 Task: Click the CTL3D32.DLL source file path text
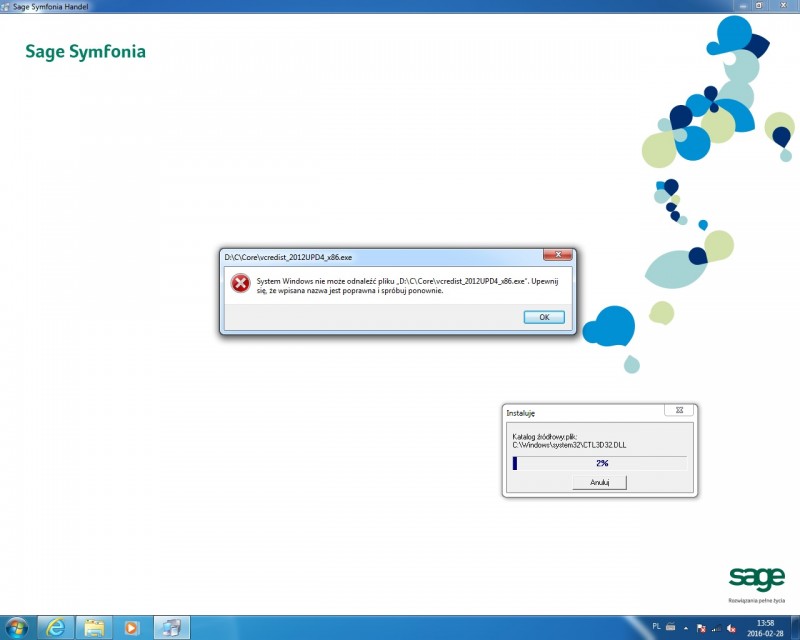[x=569, y=445]
